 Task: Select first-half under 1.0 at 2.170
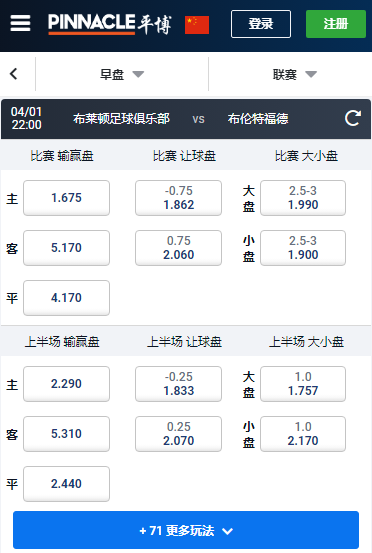click(x=303, y=434)
